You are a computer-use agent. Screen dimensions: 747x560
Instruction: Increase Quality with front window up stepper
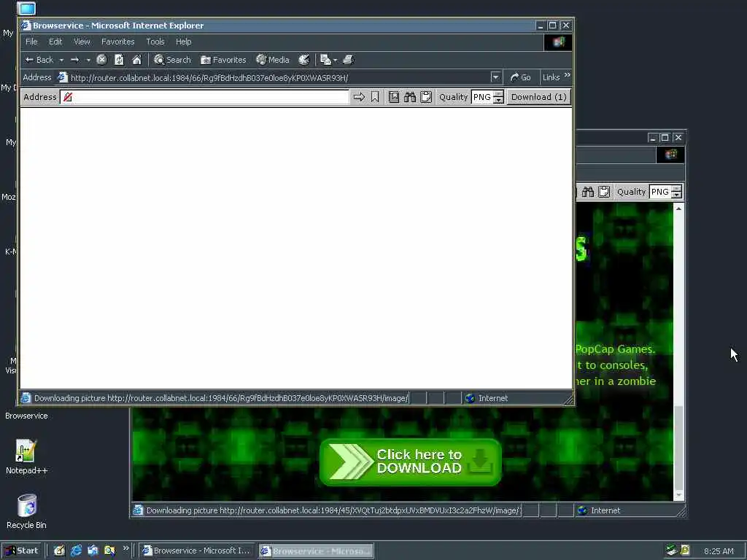(x=499, y=94)
